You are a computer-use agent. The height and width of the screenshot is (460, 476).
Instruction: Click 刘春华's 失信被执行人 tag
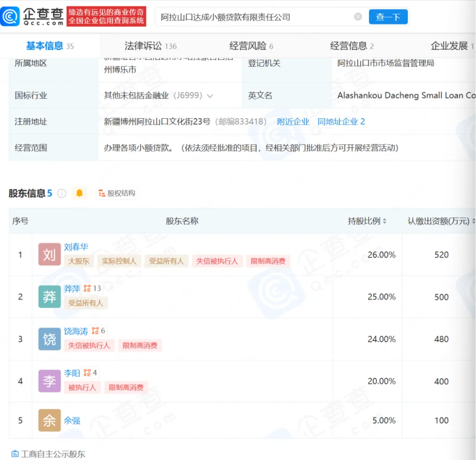pyautogui.click(x=217, y=261)
